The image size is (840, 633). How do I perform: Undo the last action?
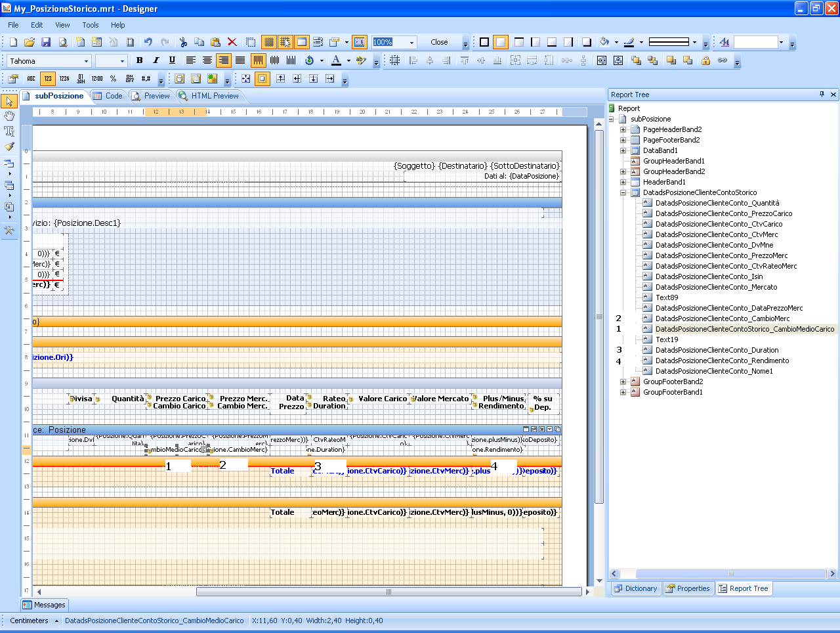148,42
